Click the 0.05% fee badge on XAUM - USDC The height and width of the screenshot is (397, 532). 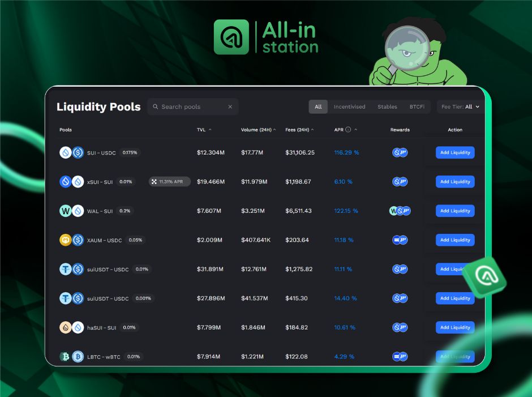[x=135, y=240]
